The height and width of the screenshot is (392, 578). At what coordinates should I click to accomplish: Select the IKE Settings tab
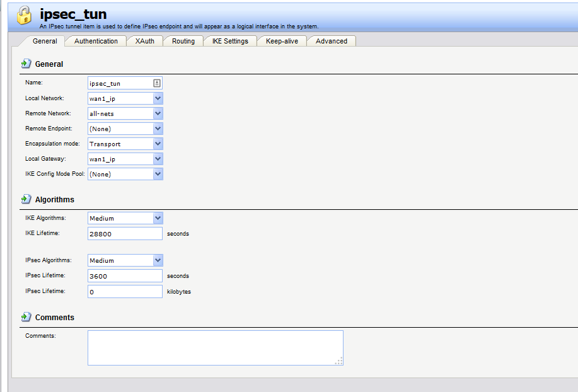point(230,41)
